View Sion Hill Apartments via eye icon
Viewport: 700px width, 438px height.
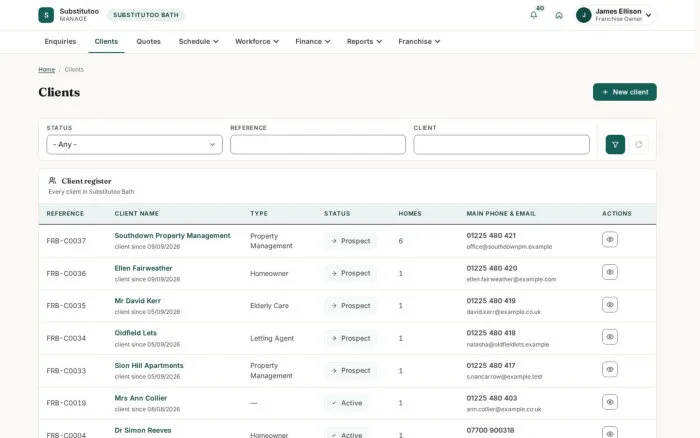[x=610, y=370]
